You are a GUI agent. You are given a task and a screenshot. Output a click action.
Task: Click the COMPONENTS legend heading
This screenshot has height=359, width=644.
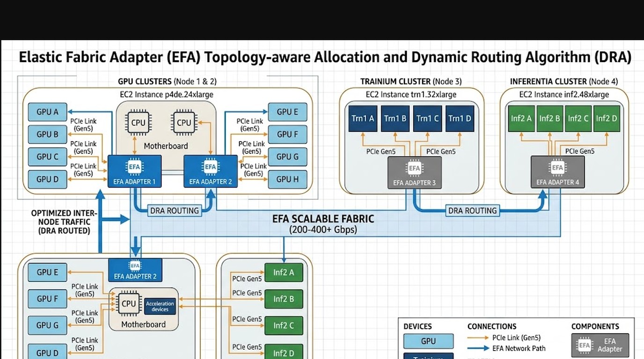595,326
